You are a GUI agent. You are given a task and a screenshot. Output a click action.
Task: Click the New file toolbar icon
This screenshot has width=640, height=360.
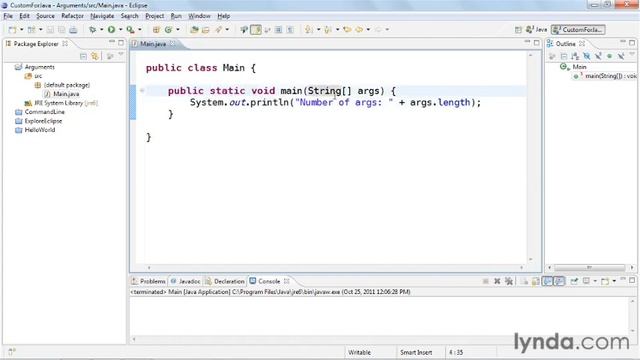(13, 30)
